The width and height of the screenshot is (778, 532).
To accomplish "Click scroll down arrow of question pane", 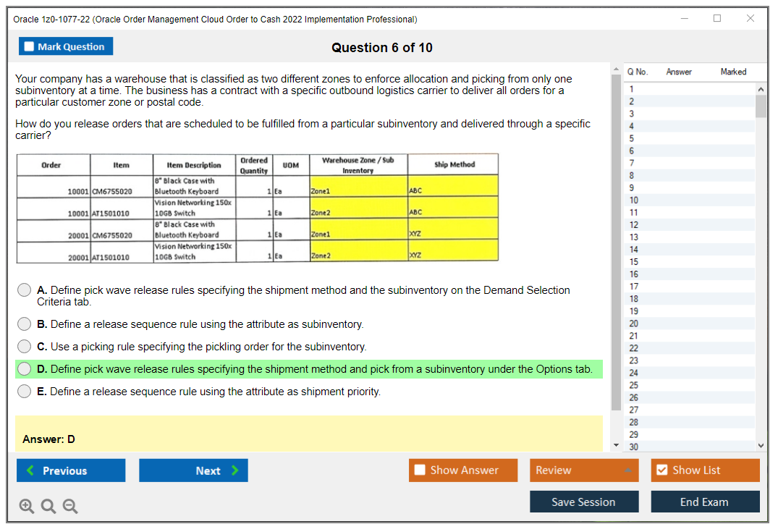I will pos(616,445).
